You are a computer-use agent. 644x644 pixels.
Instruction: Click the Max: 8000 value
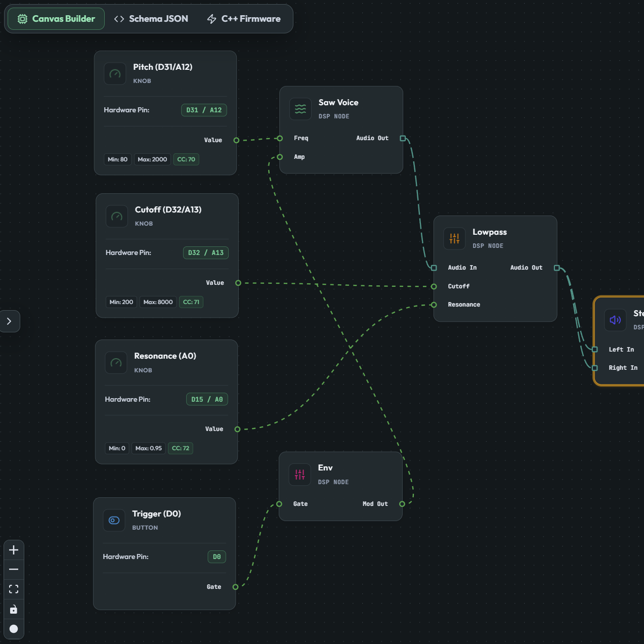click(x=158, y=302)
